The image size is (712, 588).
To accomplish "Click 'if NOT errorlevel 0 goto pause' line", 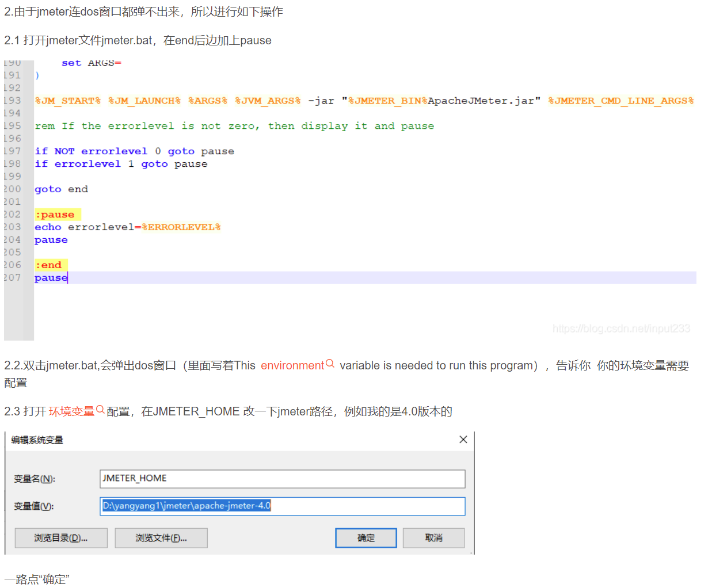I will pos(135,151).
